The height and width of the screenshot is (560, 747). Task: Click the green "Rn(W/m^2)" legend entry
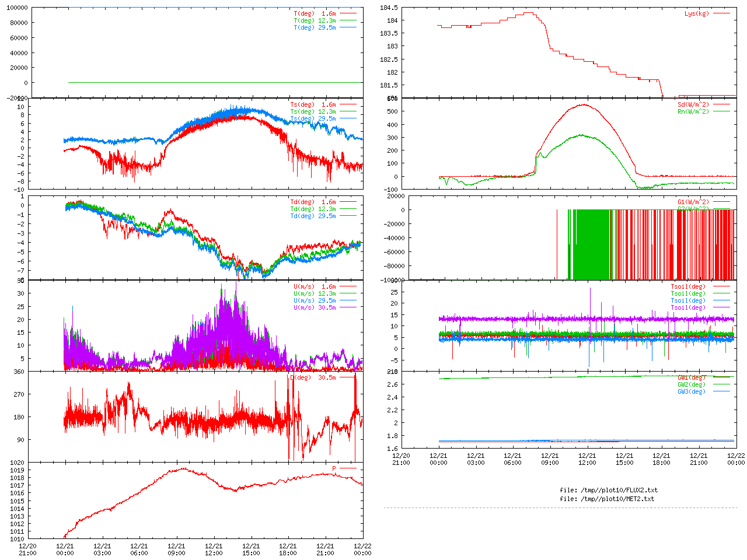(x=693, y=111)
